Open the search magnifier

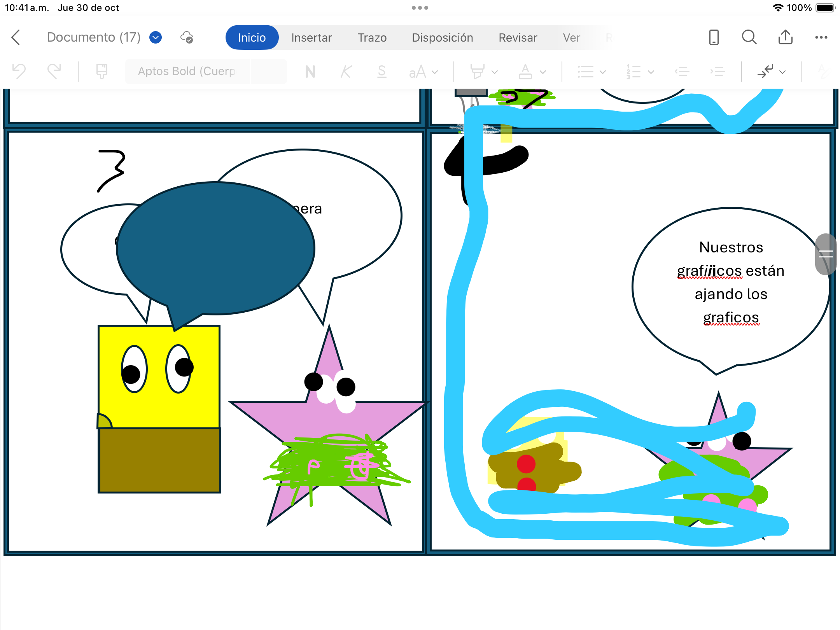tap(749, 38)
